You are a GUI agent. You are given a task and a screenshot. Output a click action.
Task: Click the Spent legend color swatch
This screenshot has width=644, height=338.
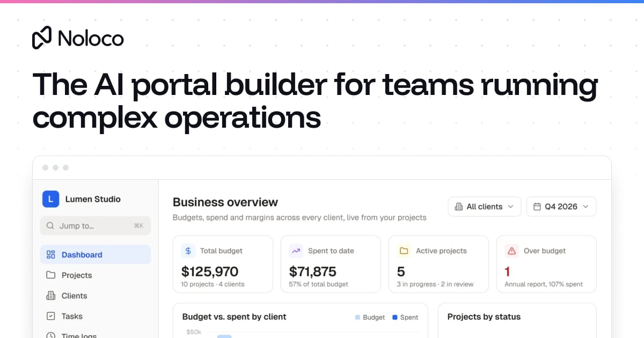click(395, 318)
